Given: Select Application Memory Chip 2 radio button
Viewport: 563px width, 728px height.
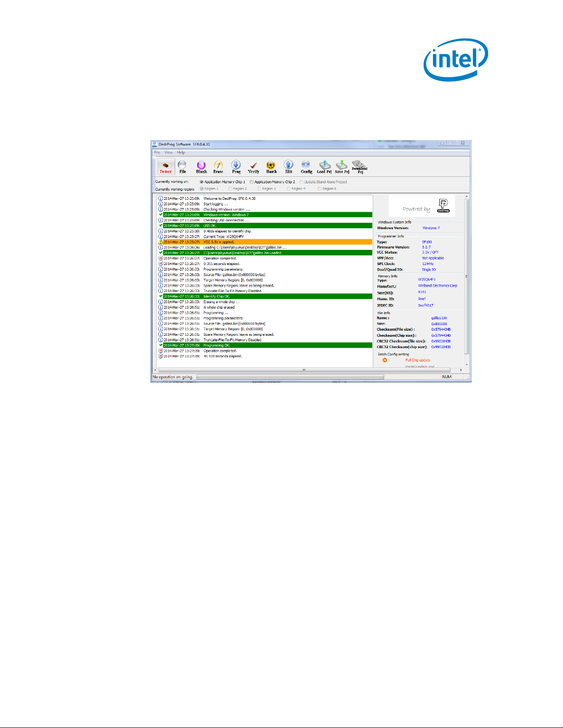Looking at the screenshot, I should point(251,182).
